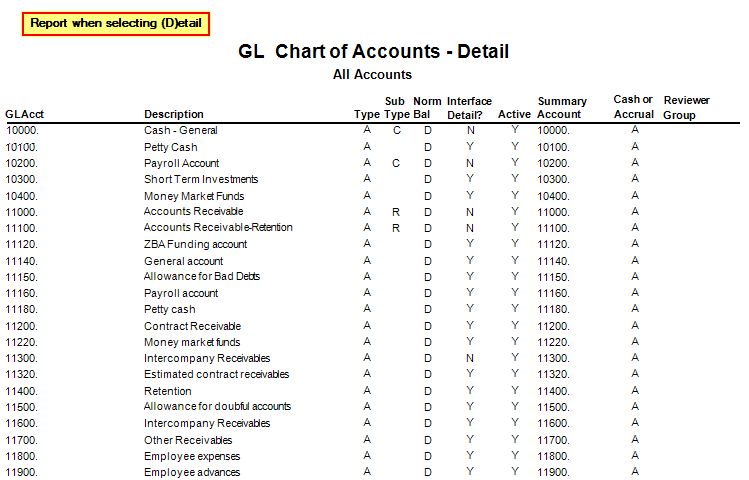749x480 pixels.
Task: Click the Norm Bal column header
Action: [427, 108]
